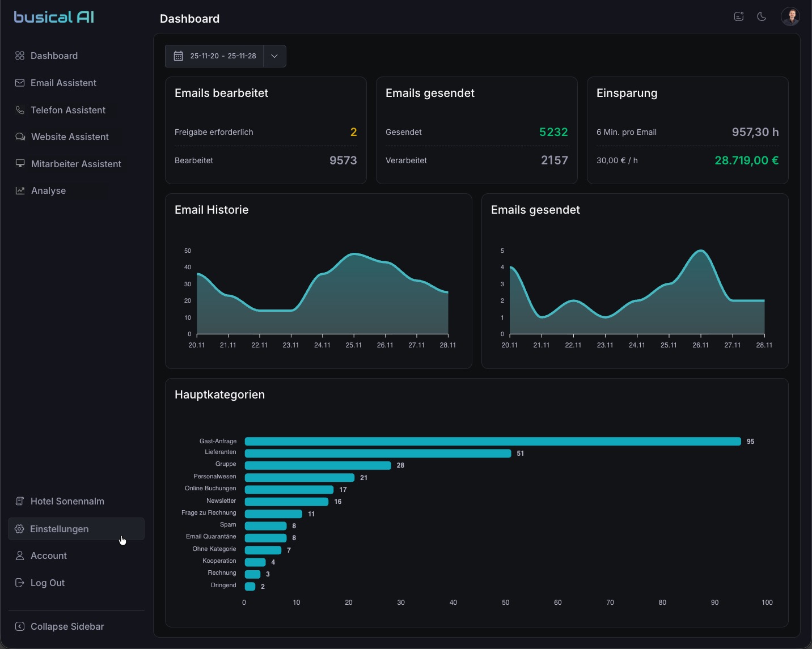This screenshot has width=812, height=649.
Task: Open the user profile avatar
Action: [790, 16]
